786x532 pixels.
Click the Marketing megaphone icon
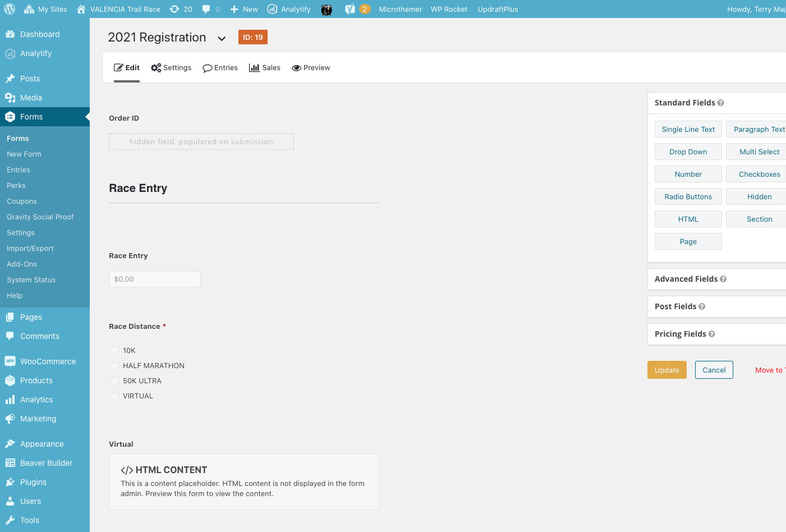coord(10,419)
